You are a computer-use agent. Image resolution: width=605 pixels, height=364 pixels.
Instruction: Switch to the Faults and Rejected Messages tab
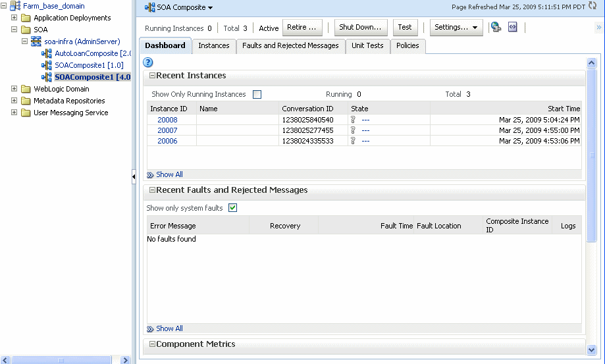(290, 45)
